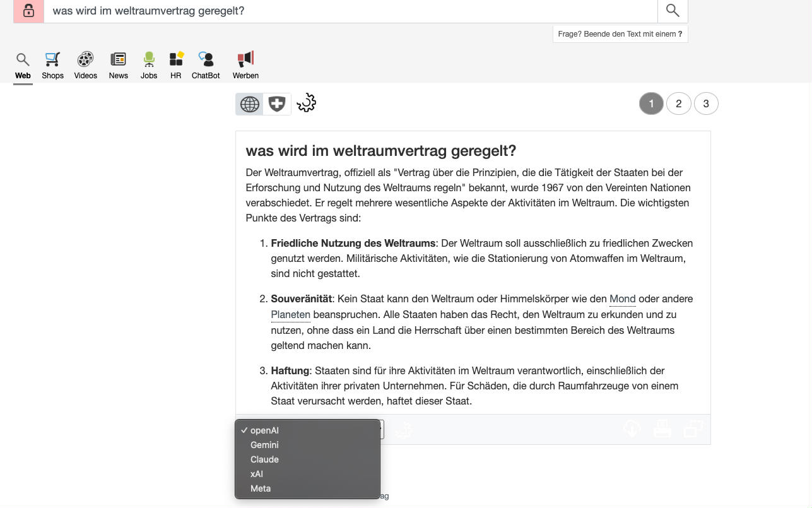This screenshot has width=812, height=508.
Task: Select Claude in the model dropdown
Action: pos(307,459)
